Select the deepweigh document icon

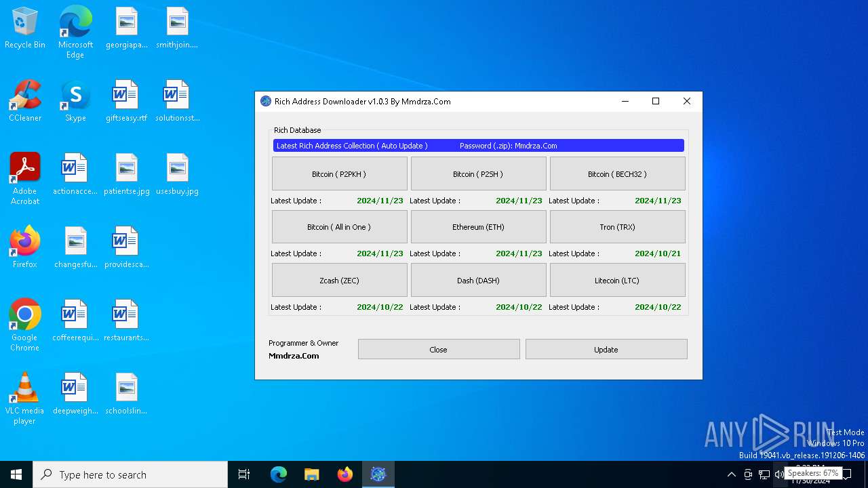click(75, 394)
